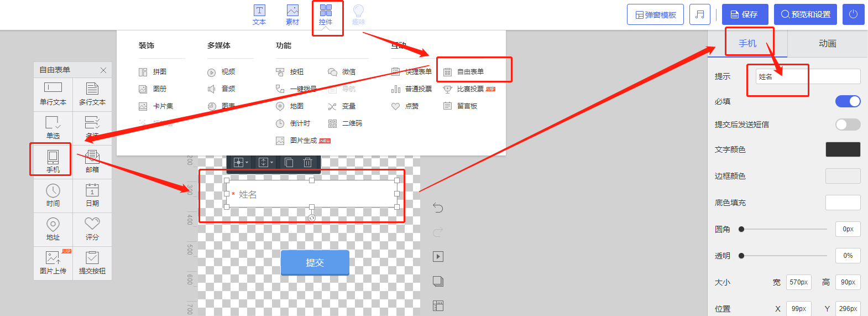The image size is (868, 316).
Task: Open the 文本 text tool
Action: 259,15
